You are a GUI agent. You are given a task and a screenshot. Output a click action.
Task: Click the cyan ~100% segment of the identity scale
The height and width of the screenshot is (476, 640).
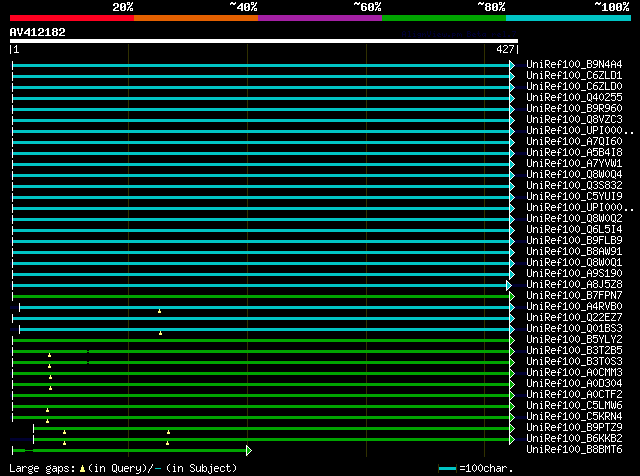tap(569, 18)
